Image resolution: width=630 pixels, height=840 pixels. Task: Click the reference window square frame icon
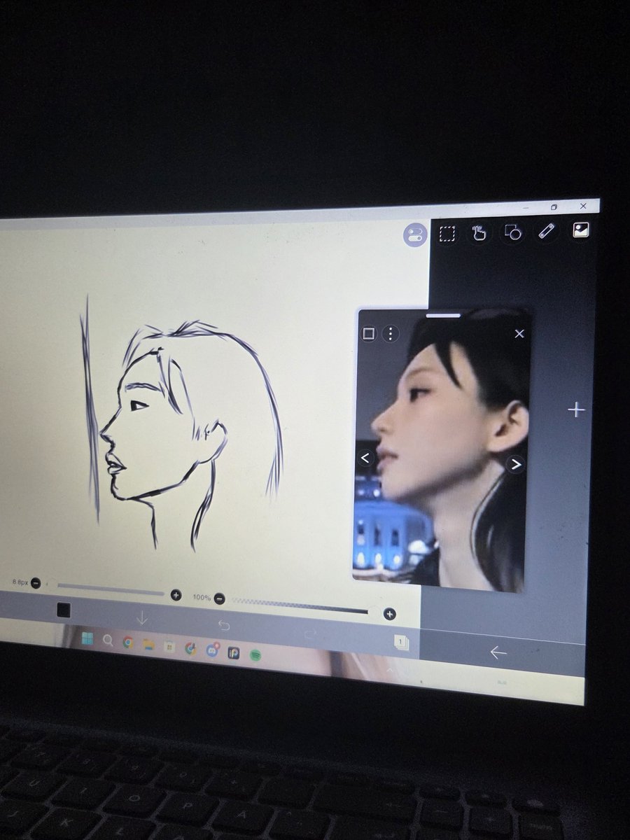coord(369,334)
